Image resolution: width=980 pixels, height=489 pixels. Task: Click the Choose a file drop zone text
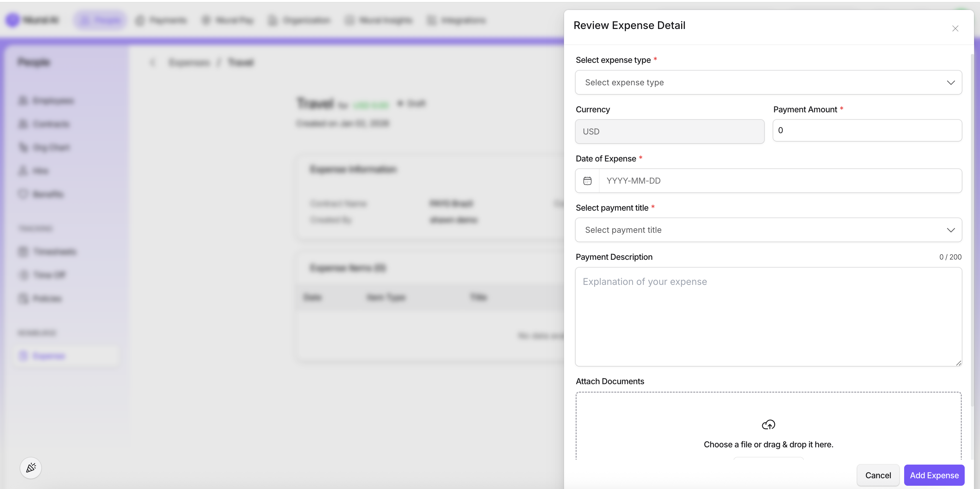click(768, 444)
